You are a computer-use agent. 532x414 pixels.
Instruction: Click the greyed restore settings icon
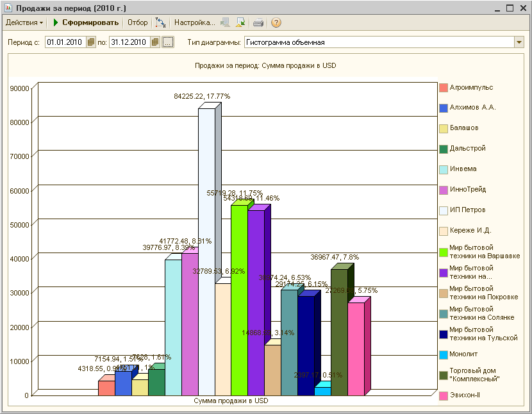[x=224, y=22]
